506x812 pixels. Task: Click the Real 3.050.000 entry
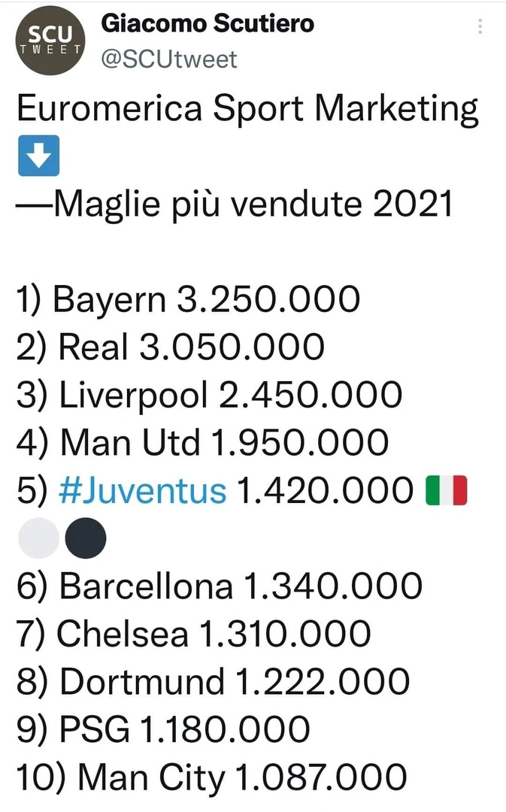tap(170, 348)
